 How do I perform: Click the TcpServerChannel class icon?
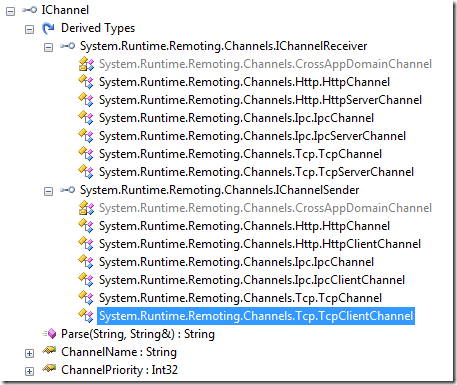[86, 172]
